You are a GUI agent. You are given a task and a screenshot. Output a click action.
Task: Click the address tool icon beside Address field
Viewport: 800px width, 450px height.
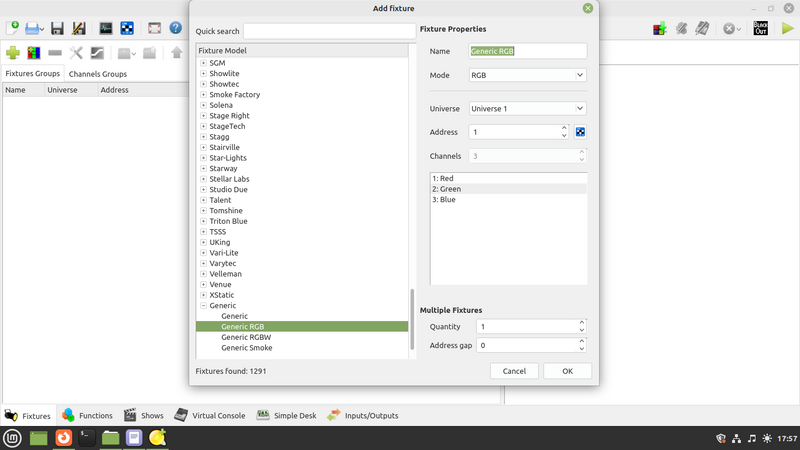point(580,132)
